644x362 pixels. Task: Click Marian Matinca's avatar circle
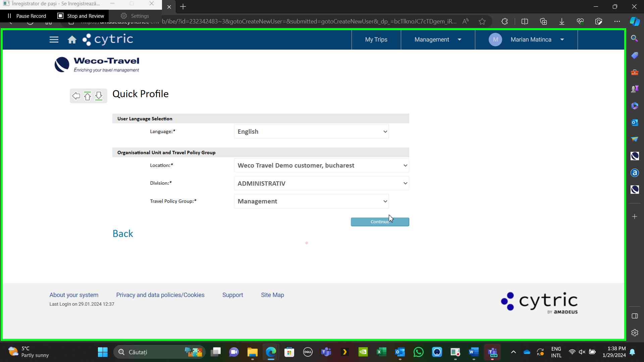pos(495,40)
